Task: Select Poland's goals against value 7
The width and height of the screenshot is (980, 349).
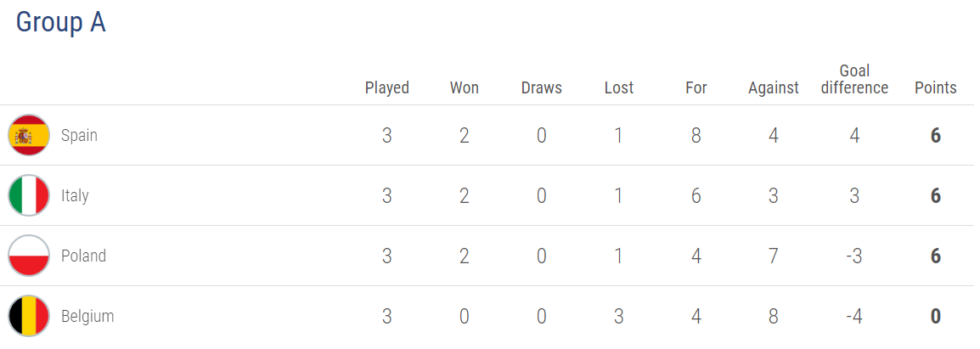Action: point(774,256)
